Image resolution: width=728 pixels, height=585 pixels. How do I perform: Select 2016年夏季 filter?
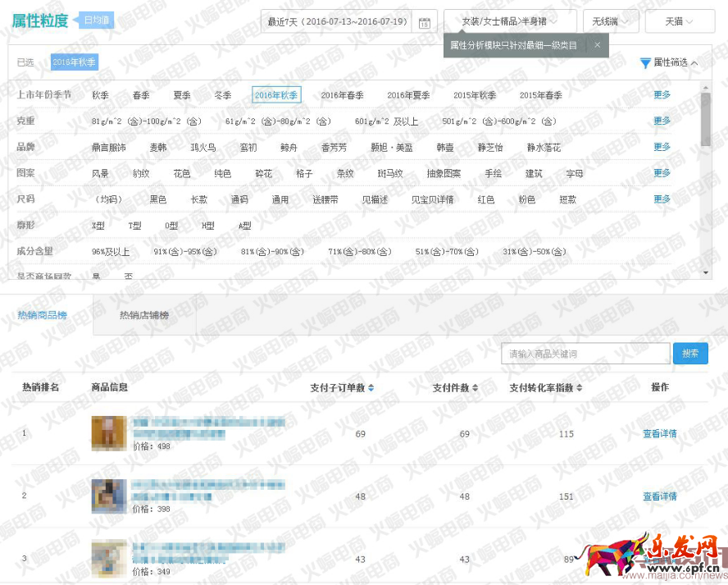click(408, 95)
